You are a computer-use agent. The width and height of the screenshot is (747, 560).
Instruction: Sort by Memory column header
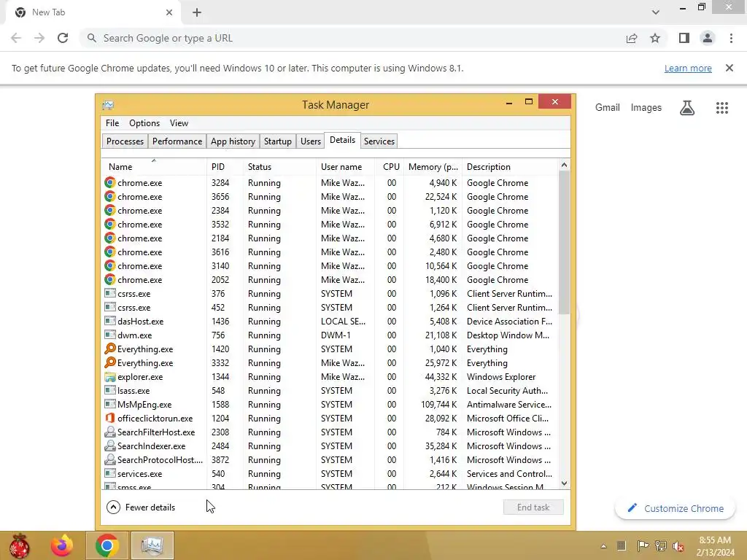click(x=433, y=167)
